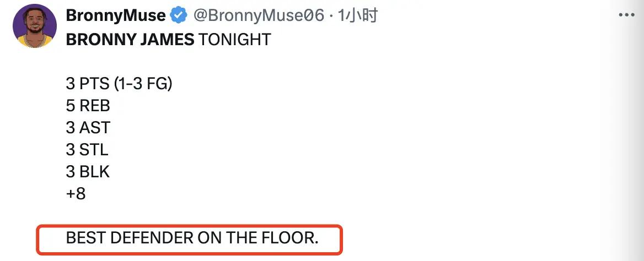Screen dimensions: 644x261
Task: Click the 3 STL line
Action: coord(87,150)
